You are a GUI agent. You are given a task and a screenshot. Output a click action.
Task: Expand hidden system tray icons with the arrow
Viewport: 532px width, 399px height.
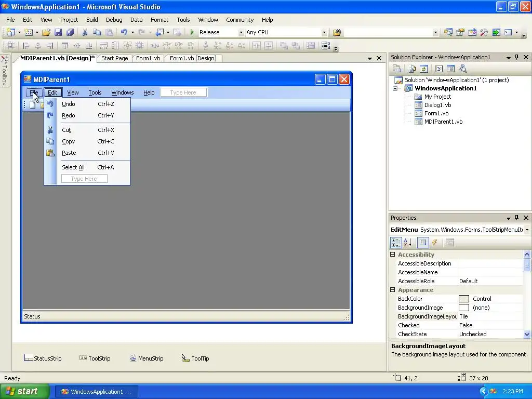point(484,392)
